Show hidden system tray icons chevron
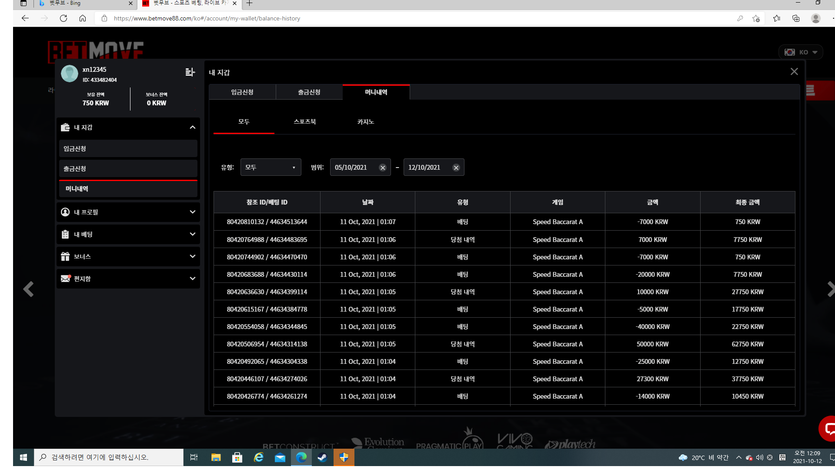The height and width of the screenshot is (470, 835). coord(739,457)
